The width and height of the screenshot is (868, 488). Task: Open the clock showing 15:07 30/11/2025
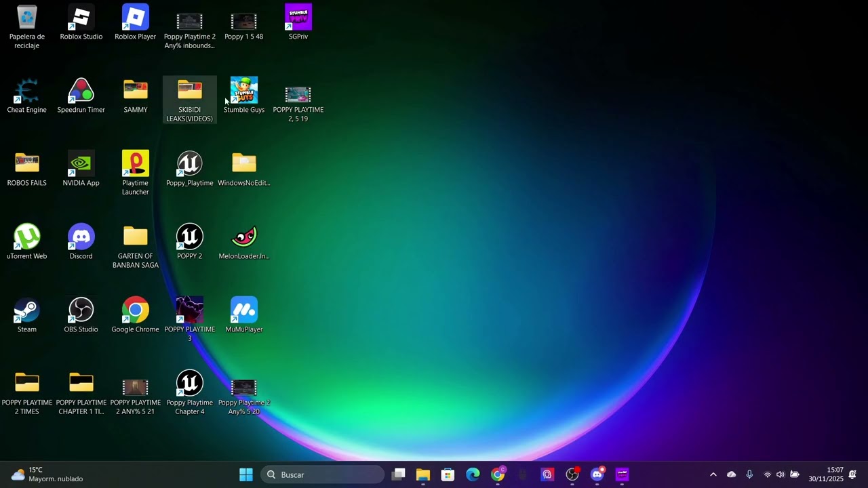[x=825, y=474]
